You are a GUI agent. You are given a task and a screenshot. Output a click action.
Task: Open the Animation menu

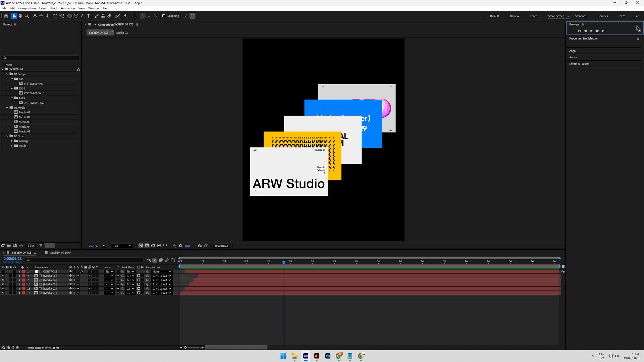point(68,8)
